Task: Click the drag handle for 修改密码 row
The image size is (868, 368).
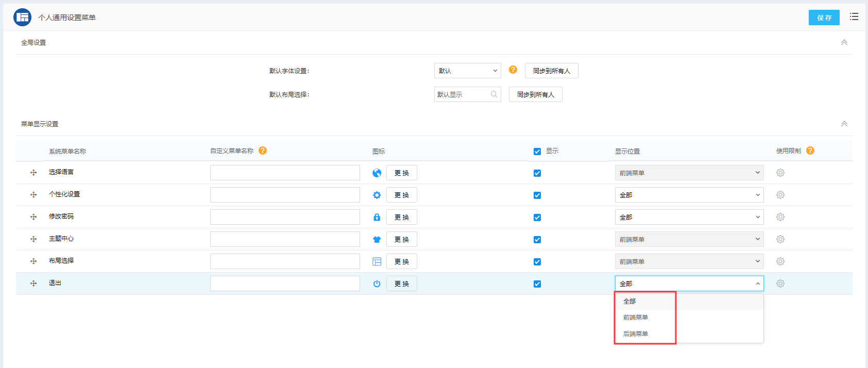Action: pos(33,217)
